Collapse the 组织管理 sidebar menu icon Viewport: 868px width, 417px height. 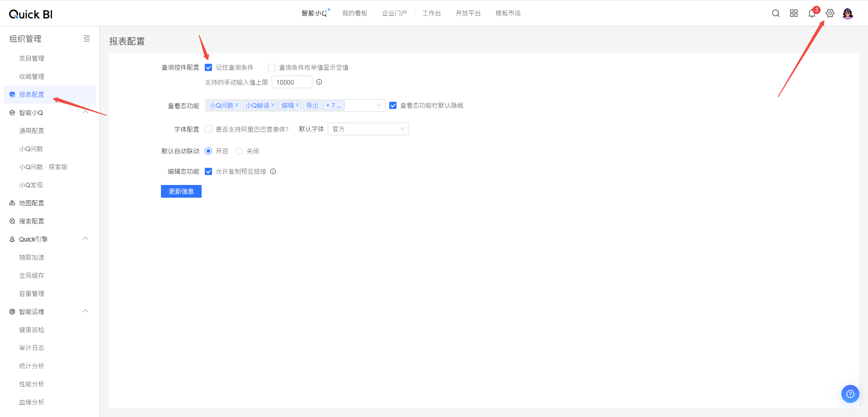tap(87, 38)
